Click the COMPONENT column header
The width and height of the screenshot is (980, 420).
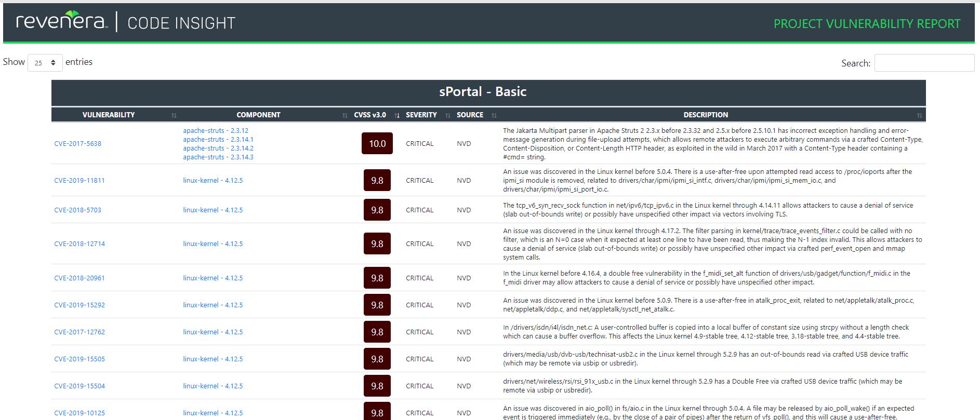tap(258, 115)
